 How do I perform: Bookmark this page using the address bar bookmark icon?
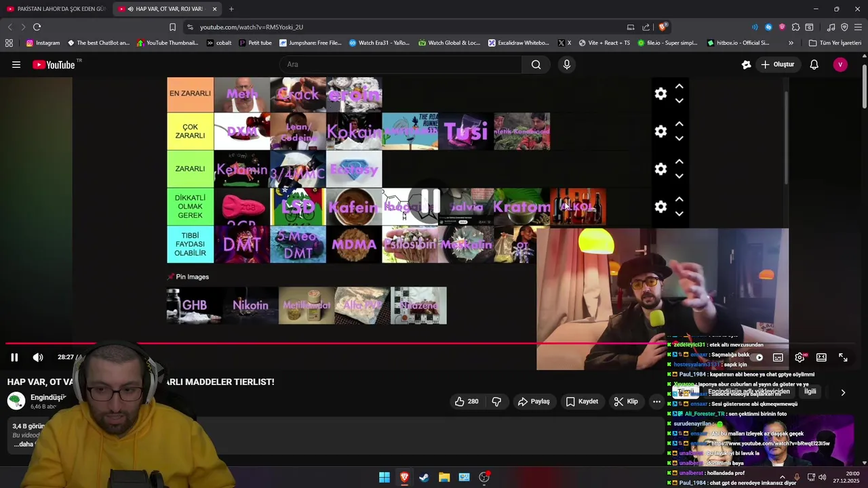click(x=172, y=27)
